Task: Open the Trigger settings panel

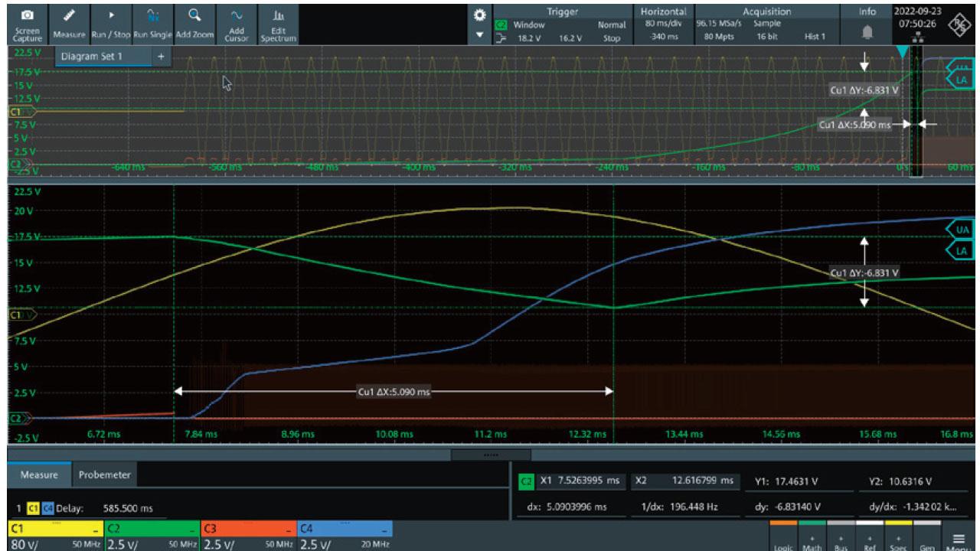Action: [562, 23]
